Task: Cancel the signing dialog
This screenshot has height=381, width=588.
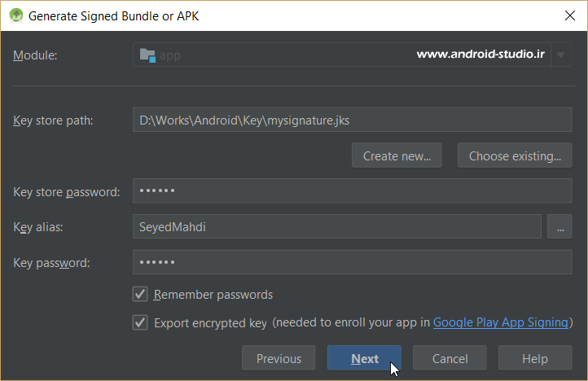Action: click(450, 358)
